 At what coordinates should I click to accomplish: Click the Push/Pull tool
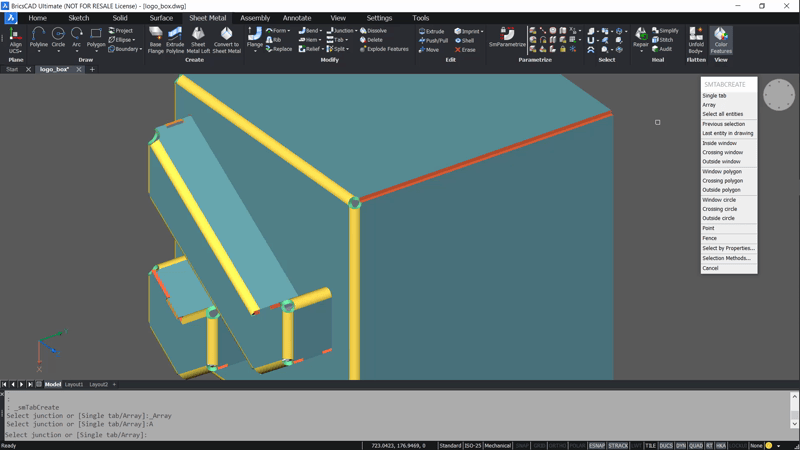click(x=433, y=40)
